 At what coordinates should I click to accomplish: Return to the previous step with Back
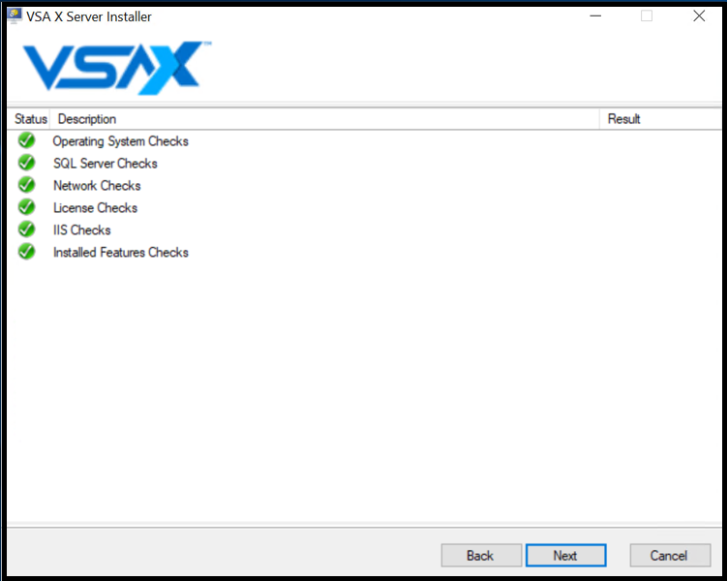pyautogui.click(x=481, y=556)
